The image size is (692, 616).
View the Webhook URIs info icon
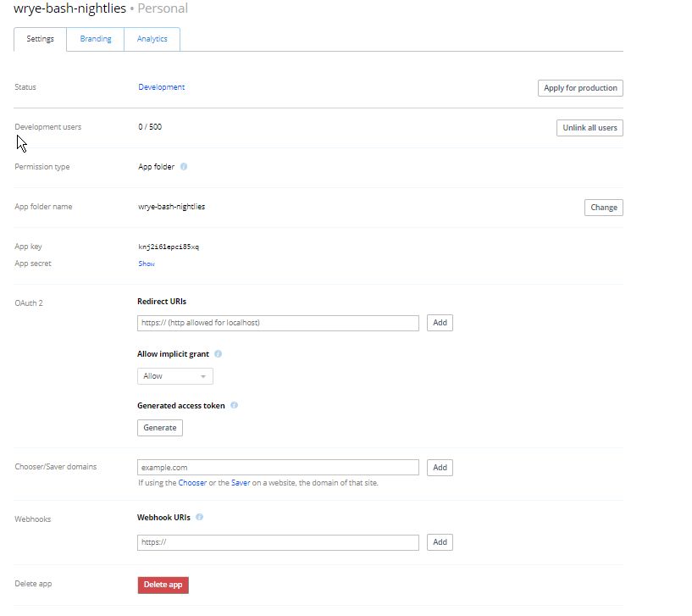(200, 517)
